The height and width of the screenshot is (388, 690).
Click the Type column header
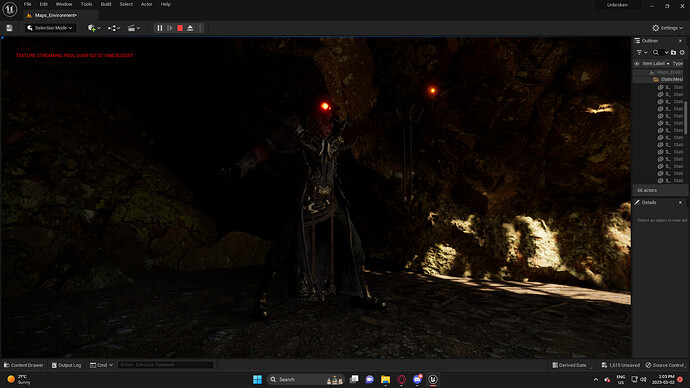pyautogui.click(x=678, y=64)
